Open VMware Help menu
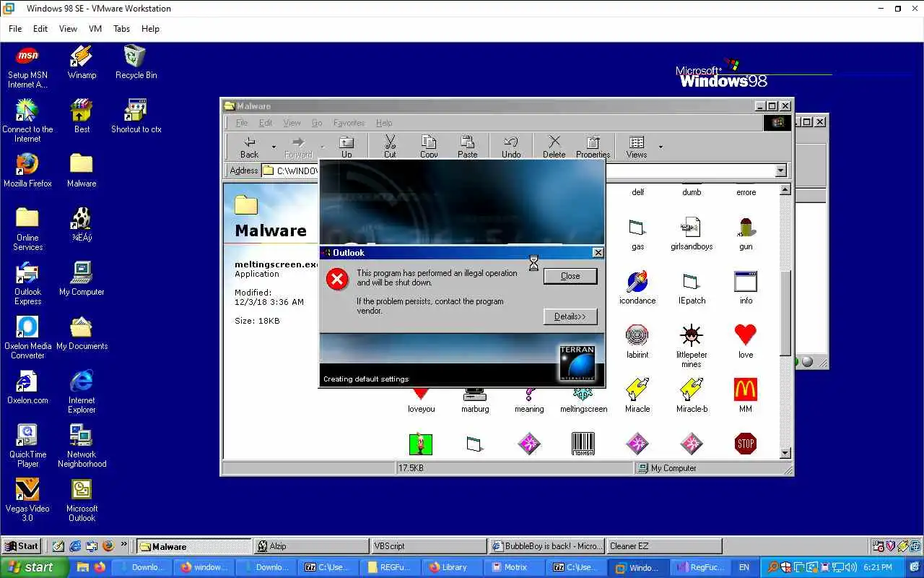Screen dimensions: 924x578 click(x=150, y=29)
